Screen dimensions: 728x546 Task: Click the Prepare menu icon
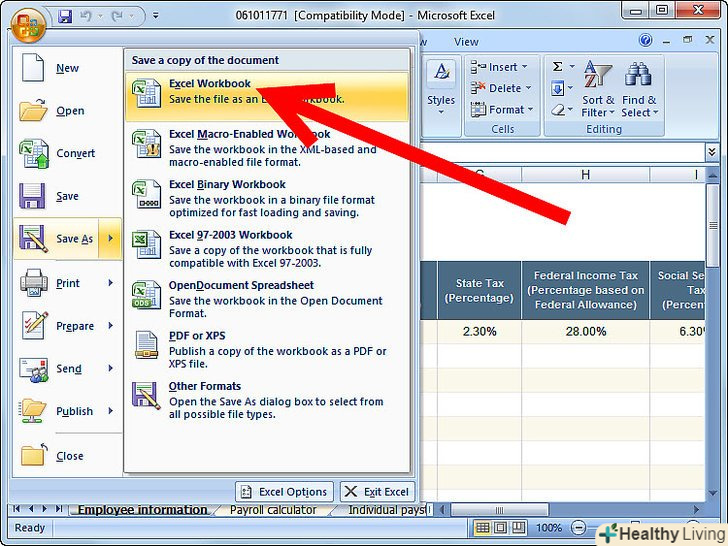[34, 325]
